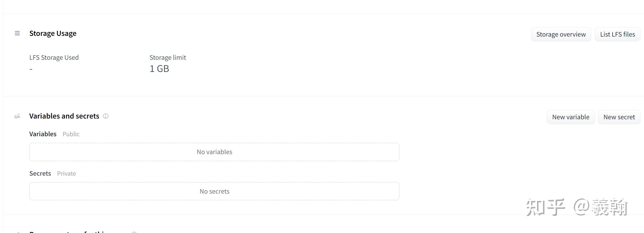Click the key icon beside Variables and secrets
This screenshot has width=644, height=233.
(17, 116)
